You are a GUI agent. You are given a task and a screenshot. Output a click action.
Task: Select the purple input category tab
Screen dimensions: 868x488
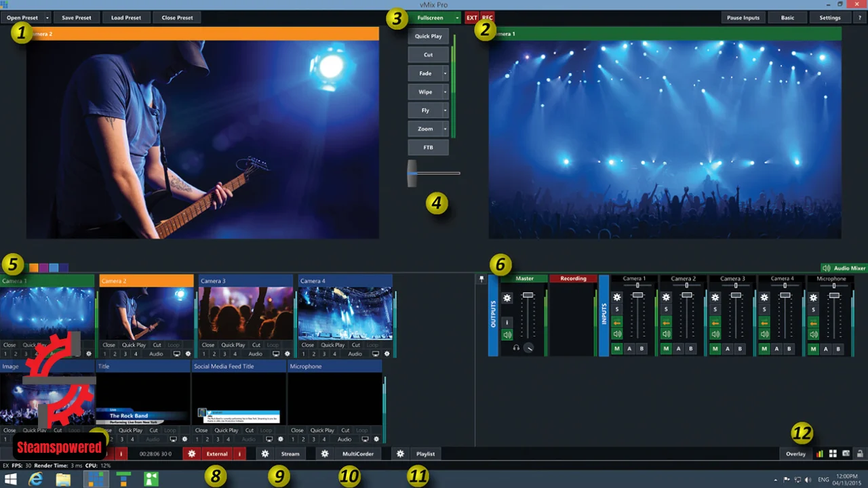(43, 268)
